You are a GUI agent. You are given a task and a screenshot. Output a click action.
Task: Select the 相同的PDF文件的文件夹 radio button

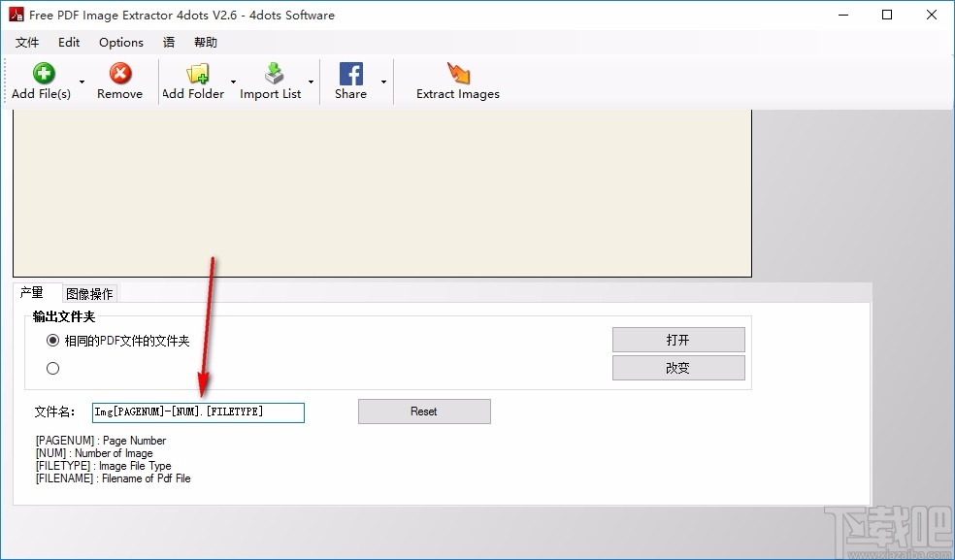53,340
